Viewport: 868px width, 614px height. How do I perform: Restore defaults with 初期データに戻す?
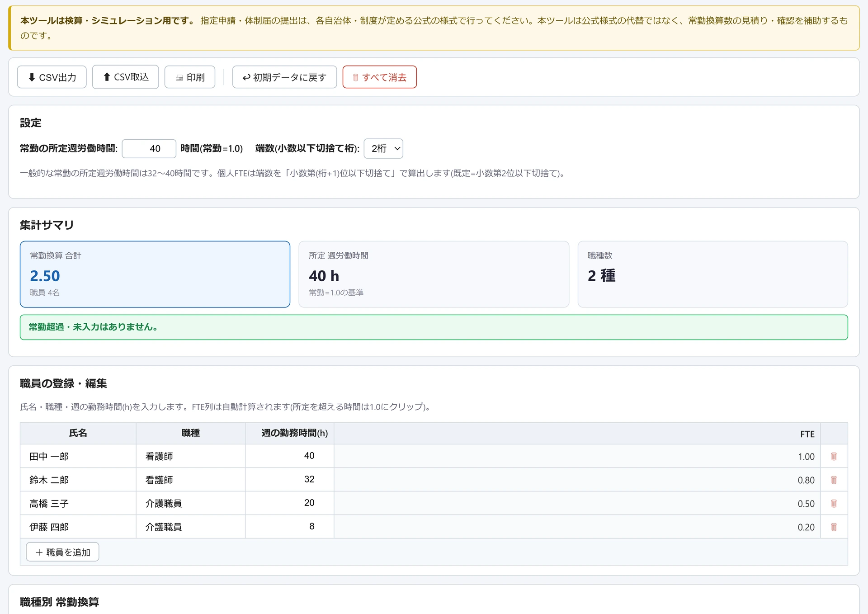[x=284, y=77]
